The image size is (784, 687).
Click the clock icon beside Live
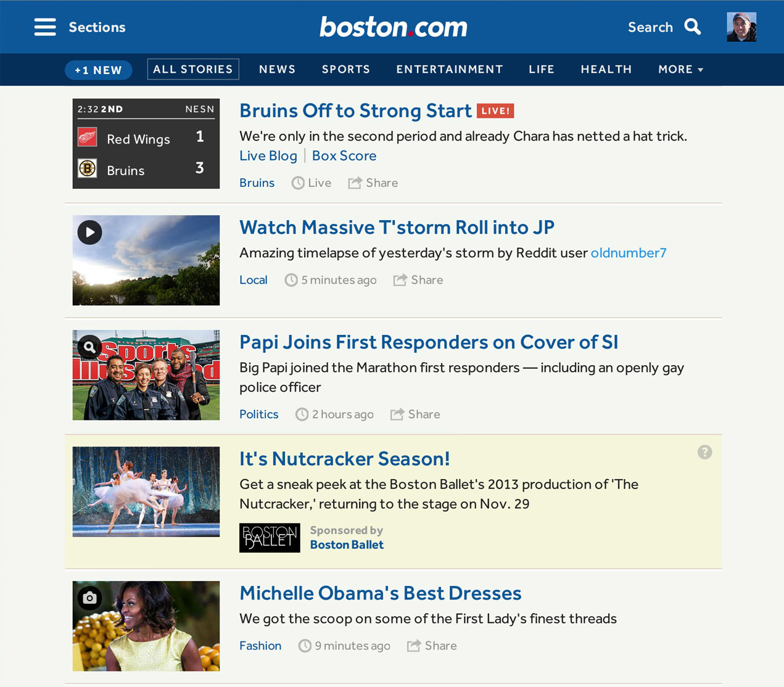tap(298, 183)
